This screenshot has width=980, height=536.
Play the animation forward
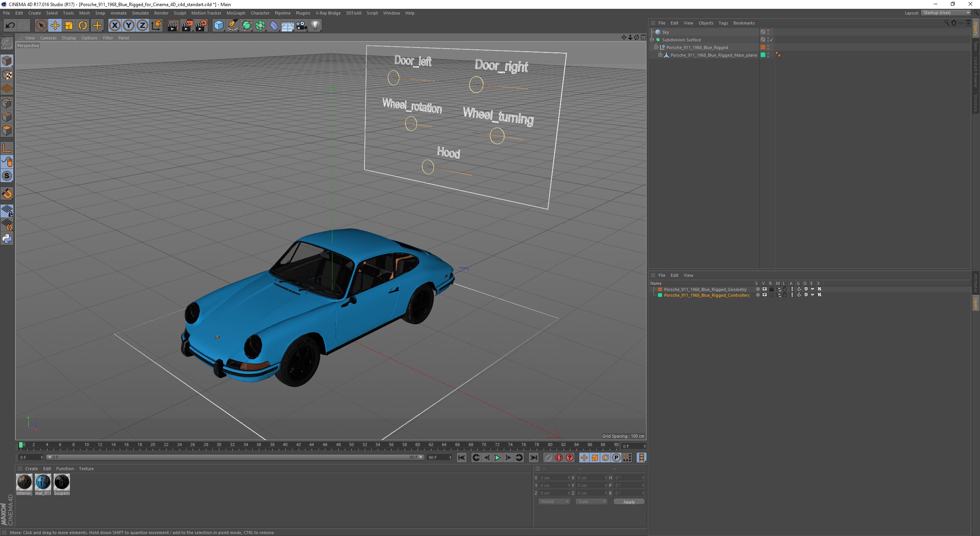pos(497,458)
